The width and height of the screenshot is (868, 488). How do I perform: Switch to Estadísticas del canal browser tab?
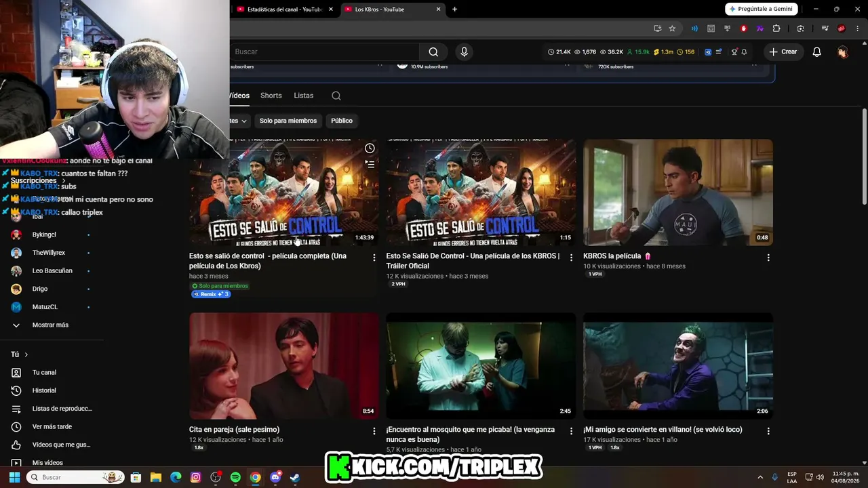pyautogui.click(x=285, y=9)
